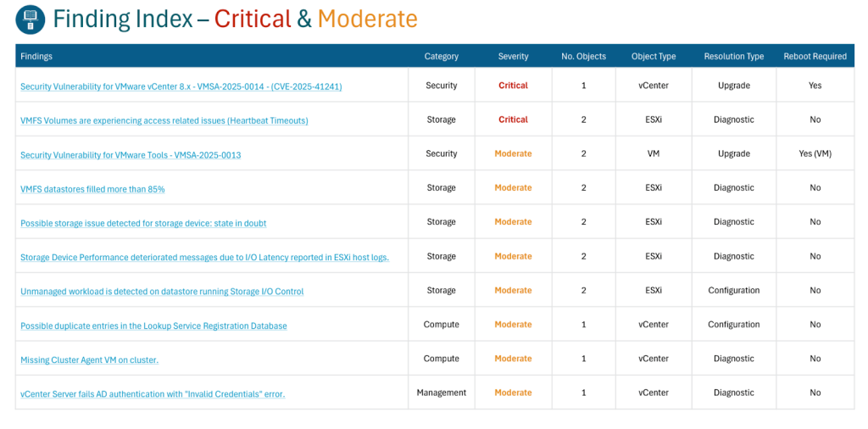Screen dimensions: 868x429
Task: Click ESXi object type in Unmanaged workload row
Action: click(x=654, y=291)
